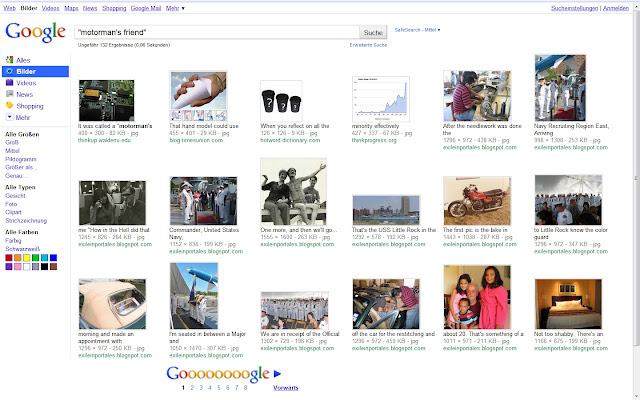640x400 pixels.
Task: Open the hotel bed thumbnail
Action: [568, 304]
